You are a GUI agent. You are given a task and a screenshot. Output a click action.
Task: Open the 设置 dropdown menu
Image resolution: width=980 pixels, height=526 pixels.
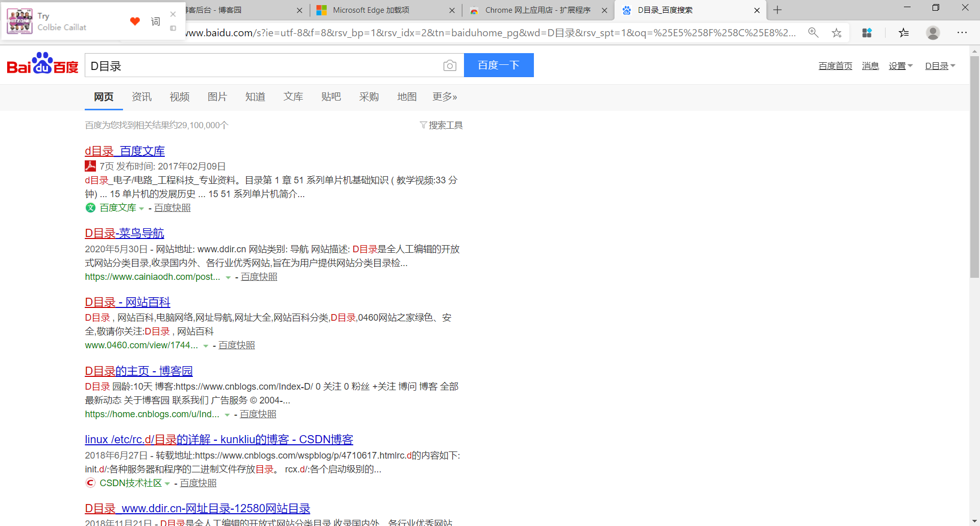[900, 66]
